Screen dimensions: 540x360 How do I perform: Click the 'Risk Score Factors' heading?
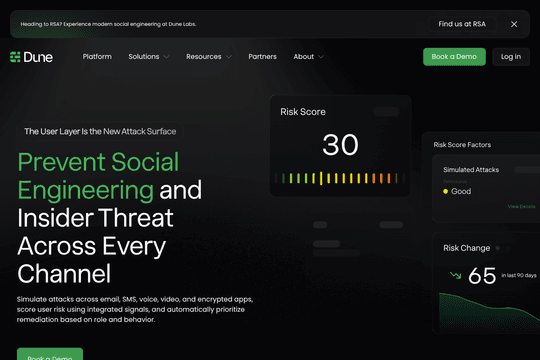tap(462, 145)
